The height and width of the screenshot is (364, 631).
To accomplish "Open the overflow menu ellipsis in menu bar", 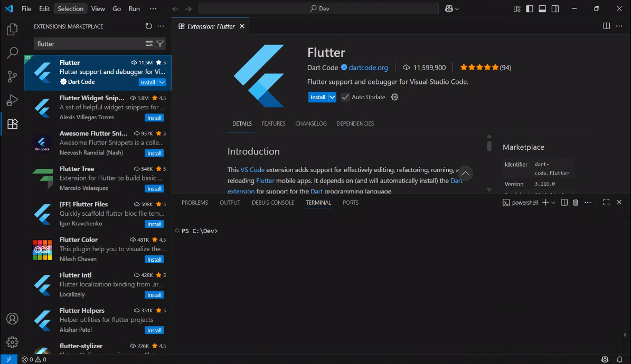I will click(153, 8).
